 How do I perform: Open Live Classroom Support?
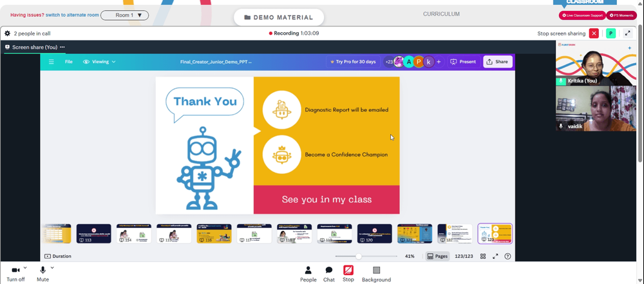tap(582, 15)
